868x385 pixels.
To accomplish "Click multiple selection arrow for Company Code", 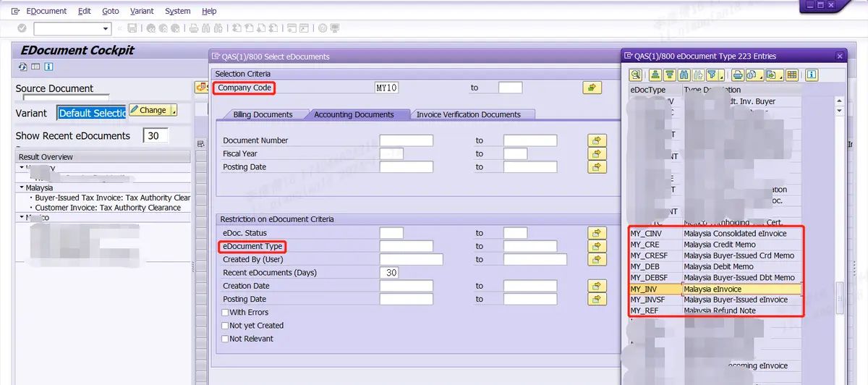I will click(592, 88).
